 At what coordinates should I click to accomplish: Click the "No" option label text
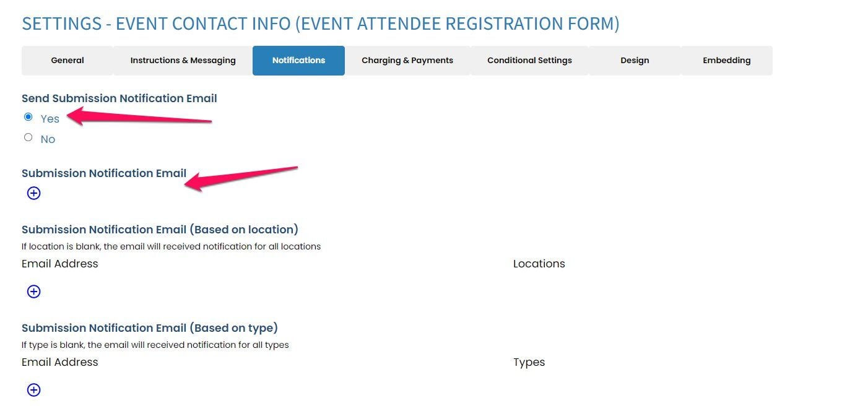point(48,139)
